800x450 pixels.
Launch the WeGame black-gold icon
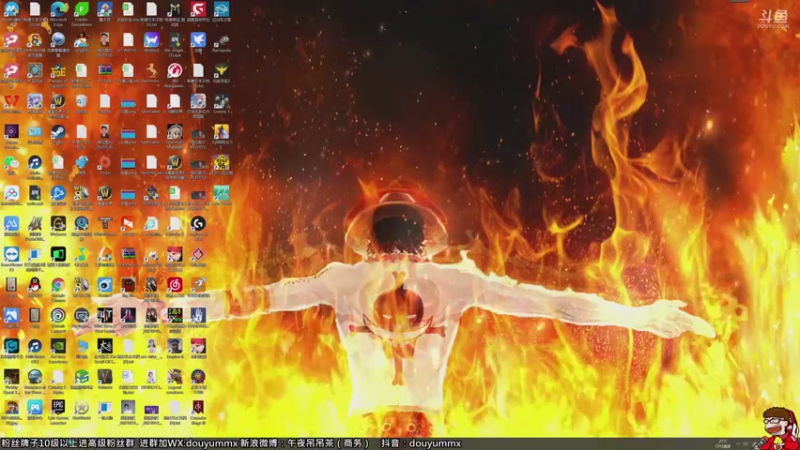pos(58,223)
